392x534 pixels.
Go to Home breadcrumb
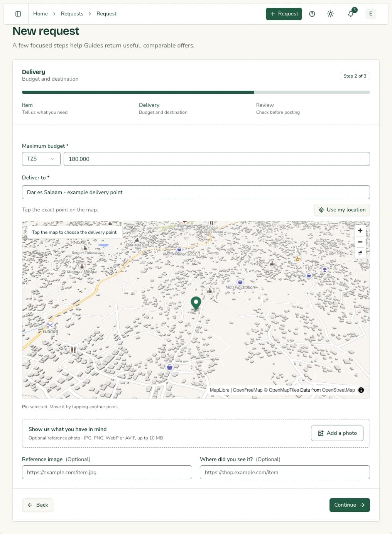tap(41, 14)
